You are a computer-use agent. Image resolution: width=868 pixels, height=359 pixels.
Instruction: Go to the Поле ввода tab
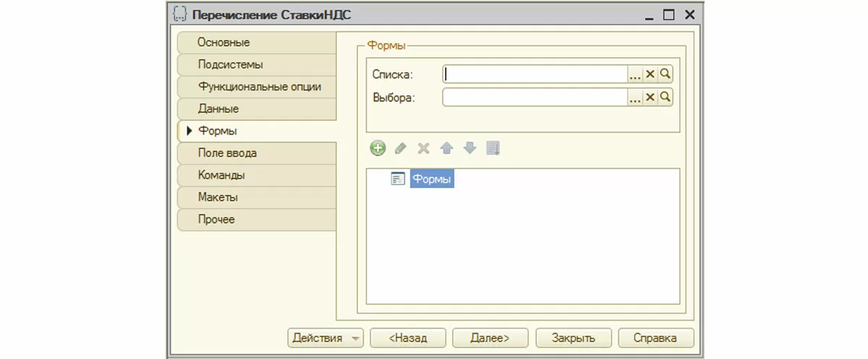click(x=257, y=153)
